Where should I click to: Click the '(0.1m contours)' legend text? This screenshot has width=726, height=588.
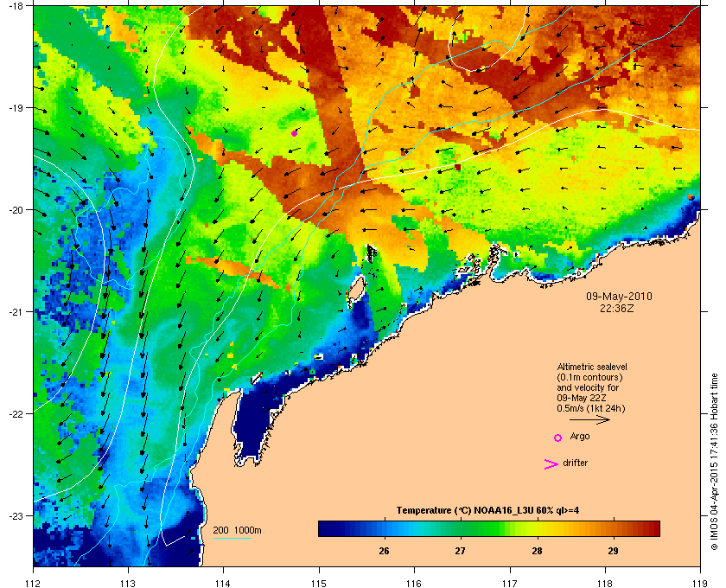pyautogui.click(x=589, y=377)
